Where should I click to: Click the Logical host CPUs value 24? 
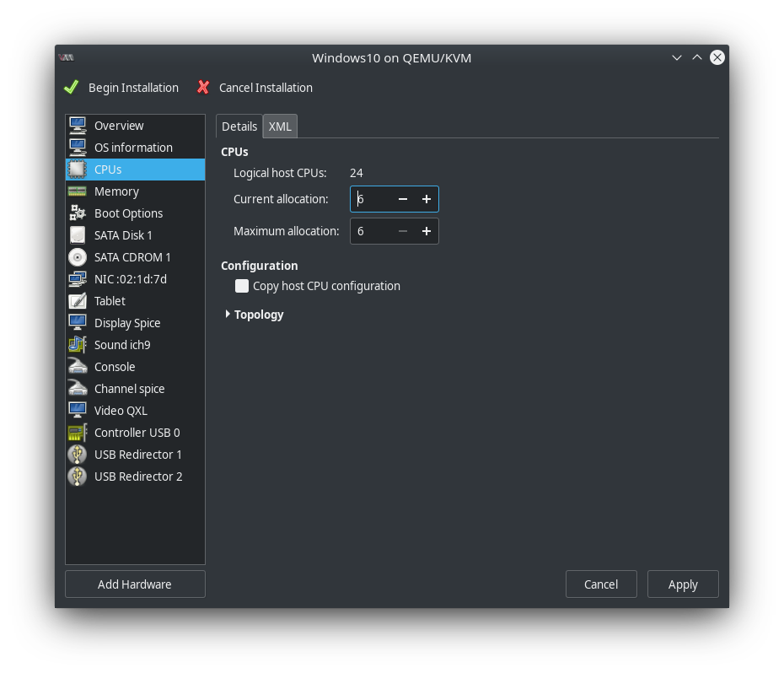(x=357, y=173)
